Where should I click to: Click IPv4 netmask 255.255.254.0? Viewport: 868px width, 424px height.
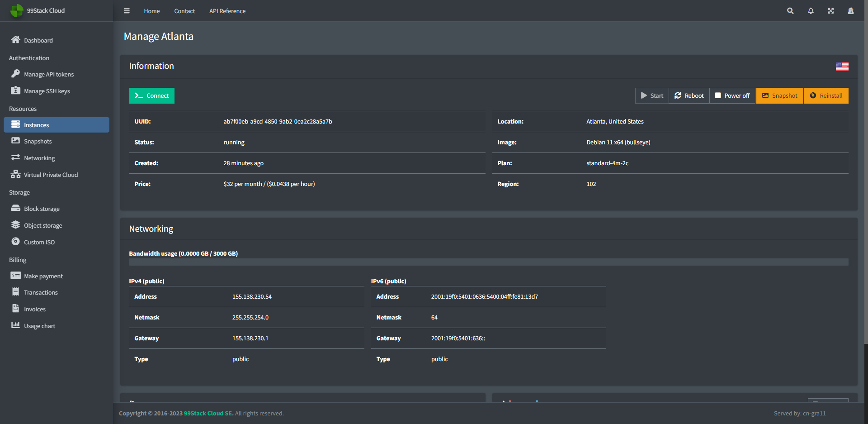[250, 317]
